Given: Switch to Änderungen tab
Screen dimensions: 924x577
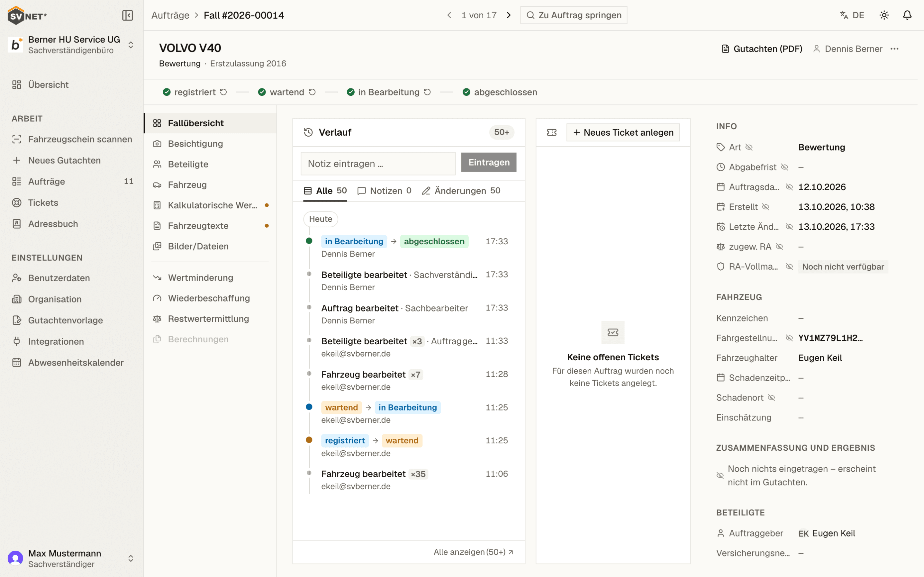Looking at the screenshot, I should point(461,191).
